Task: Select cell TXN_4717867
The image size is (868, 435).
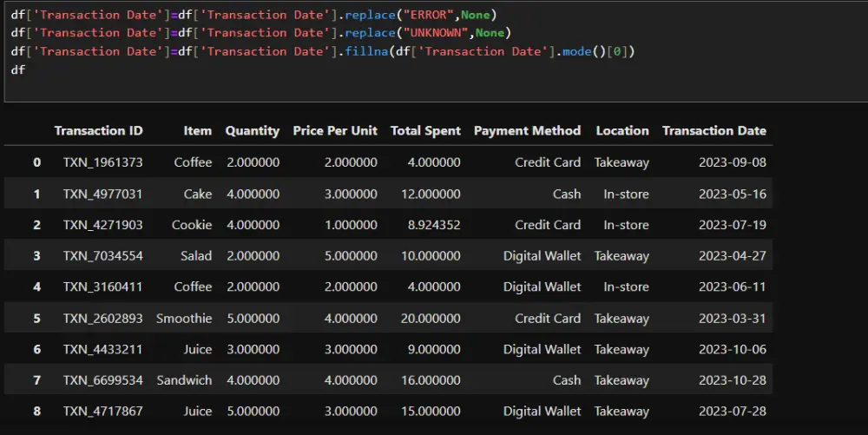Action: click(x=103, y=412)
